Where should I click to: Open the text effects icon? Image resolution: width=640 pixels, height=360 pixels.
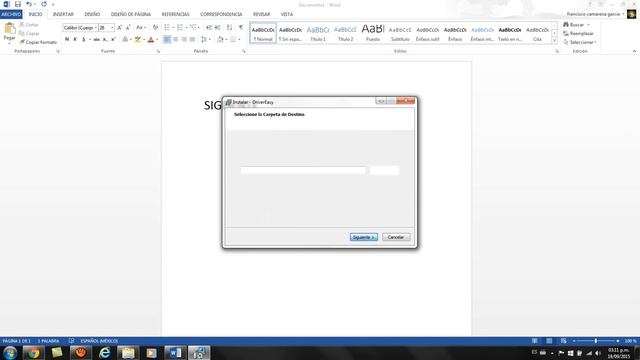[125, 40]
